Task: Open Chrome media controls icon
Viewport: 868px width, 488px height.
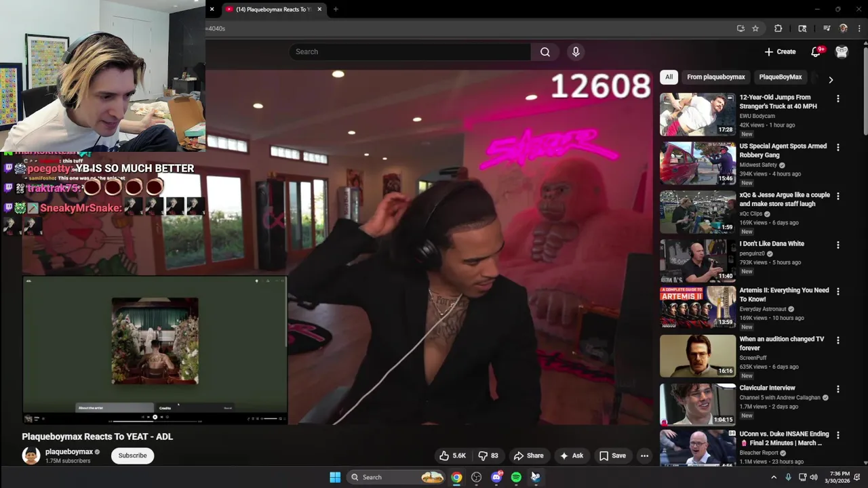Action: 827,28
